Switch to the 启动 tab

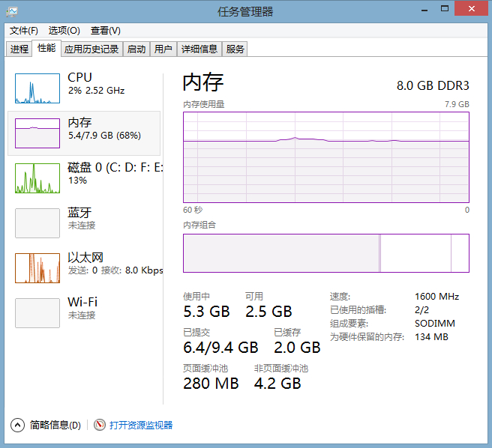click(x=136, y=49)
